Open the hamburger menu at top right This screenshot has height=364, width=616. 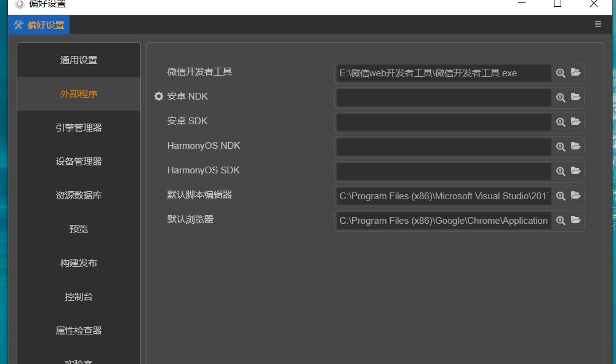tap(598, 24)
